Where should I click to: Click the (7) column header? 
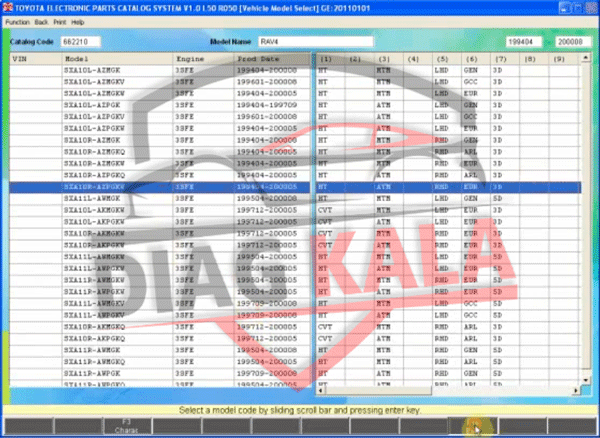pos(505,59)
